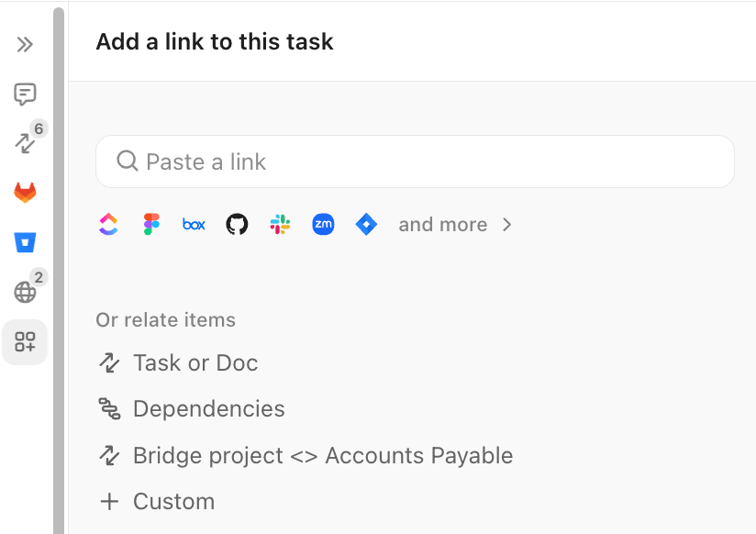This screenshot has height=534, width=756.
Task: Choose the GitHub integration icon
Action: [x=237, y=224]
